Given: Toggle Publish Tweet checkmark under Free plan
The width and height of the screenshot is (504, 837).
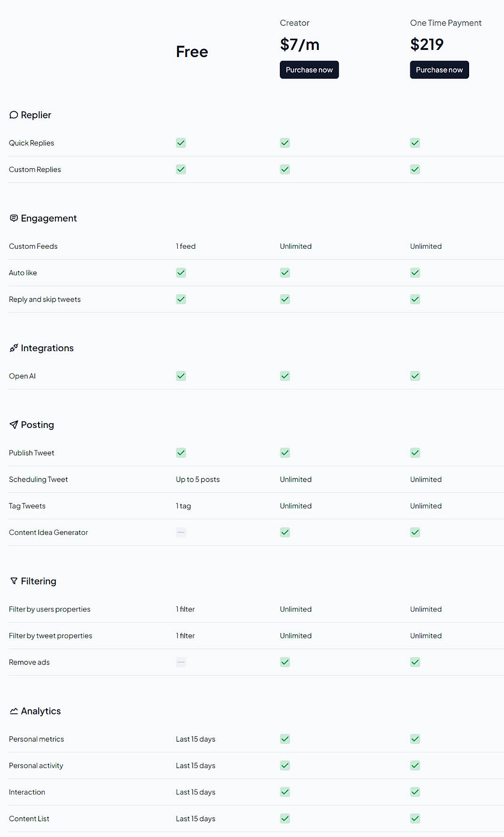Looking at the screenshot, I should [181, 452].
